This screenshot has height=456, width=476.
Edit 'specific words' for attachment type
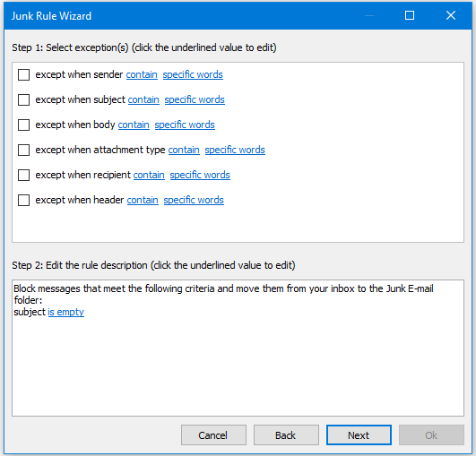[x=235, y=150]
